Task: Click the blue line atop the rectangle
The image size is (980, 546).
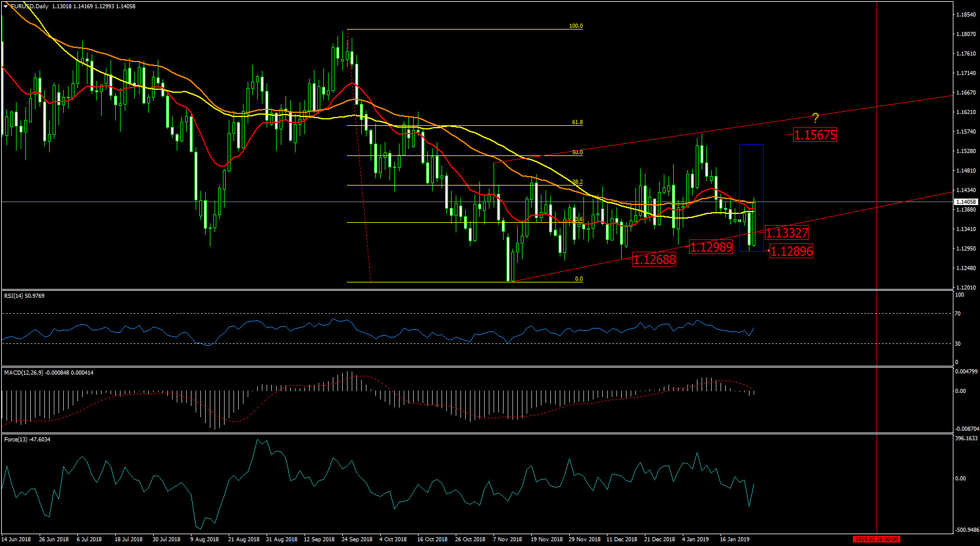Action: click(x=751, y=144)
